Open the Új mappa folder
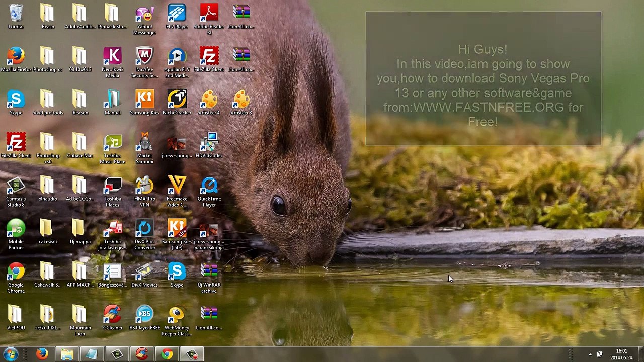Viewport: 644px width, 362px height. click(x=80, y=232)
